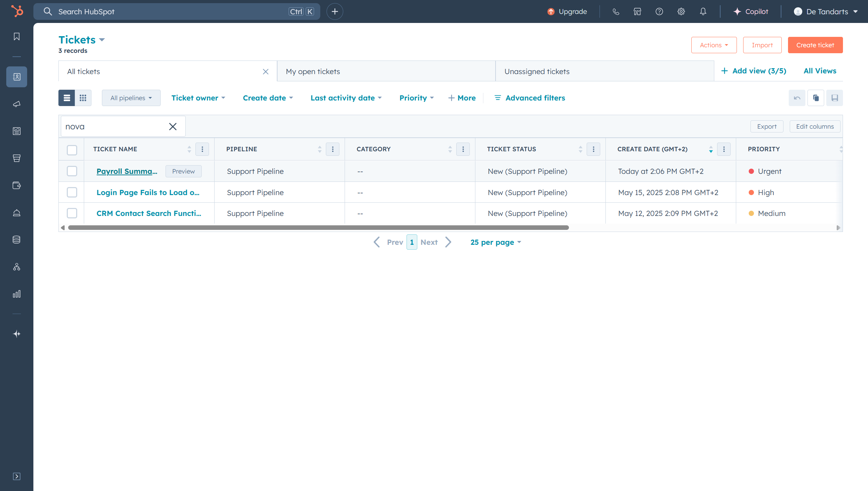Open the marketplace storefront icon
This screenshot has height=491, width=868.
pos(637,11)
